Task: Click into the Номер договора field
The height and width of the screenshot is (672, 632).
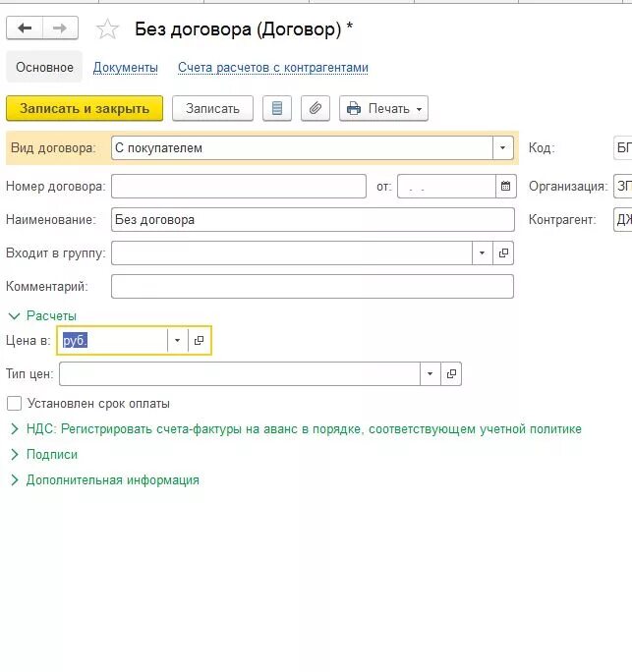Action: pyautogui.click(x=239, y=186)
